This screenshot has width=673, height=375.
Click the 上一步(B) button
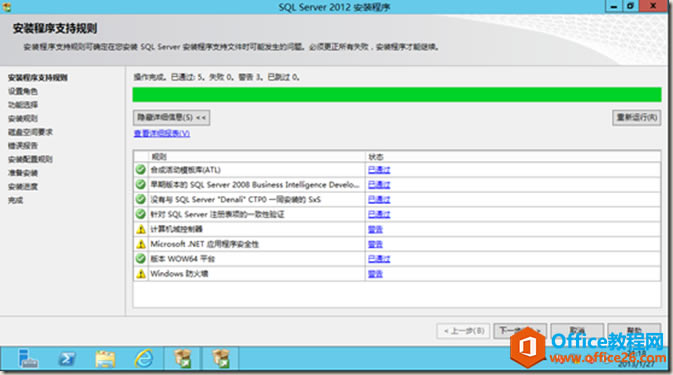coord(464,331)
